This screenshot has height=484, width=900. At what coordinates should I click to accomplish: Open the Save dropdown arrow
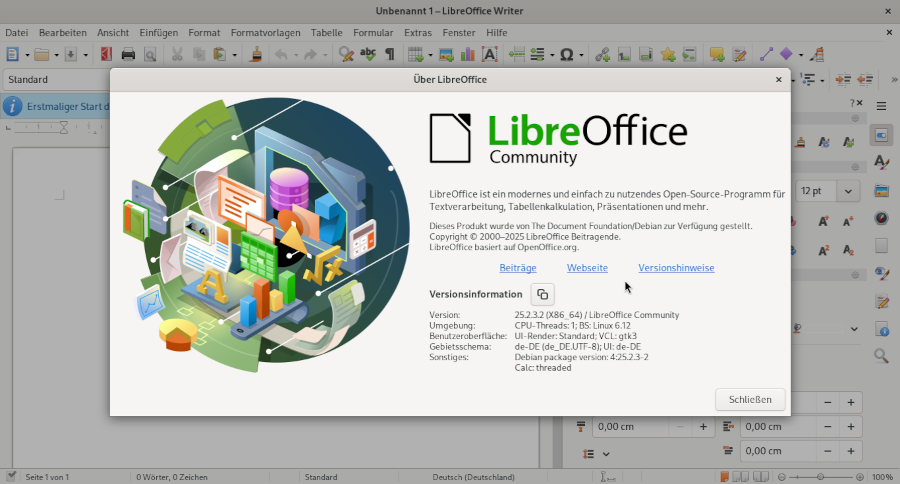tap(86, 55)
